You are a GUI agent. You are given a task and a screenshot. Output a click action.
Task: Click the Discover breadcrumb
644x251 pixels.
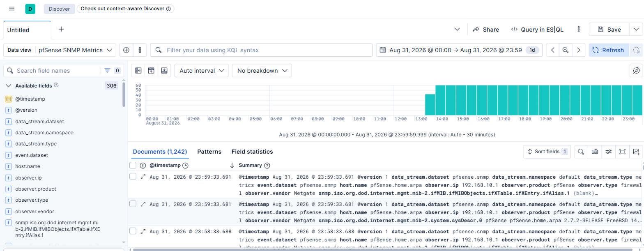point(59,9)
